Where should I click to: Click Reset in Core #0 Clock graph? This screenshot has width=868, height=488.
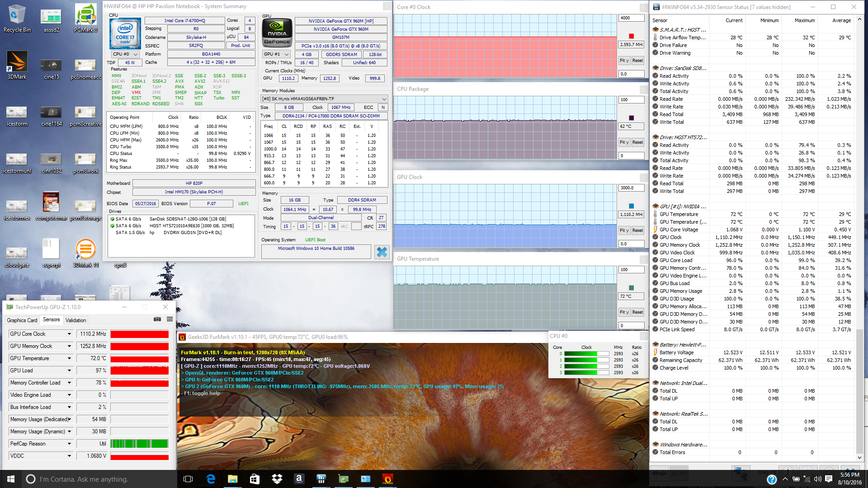[x=637, y=61]
